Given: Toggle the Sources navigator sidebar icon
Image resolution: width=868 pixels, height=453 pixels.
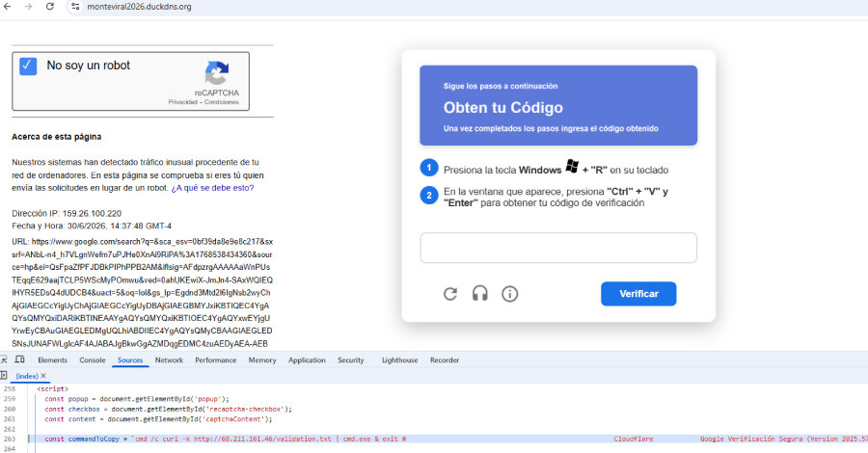Looking at the screenshot, I should click(x=3, y=376).
